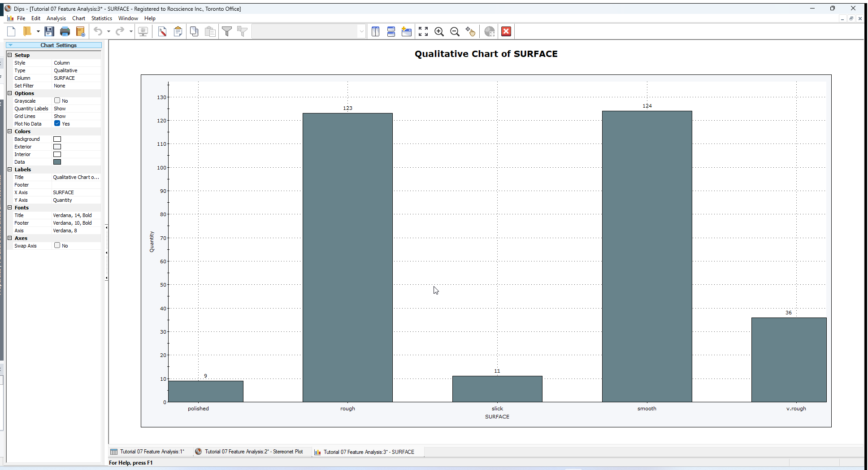
Task: Activate the Pan tool
Action: (x=470, y=31)
